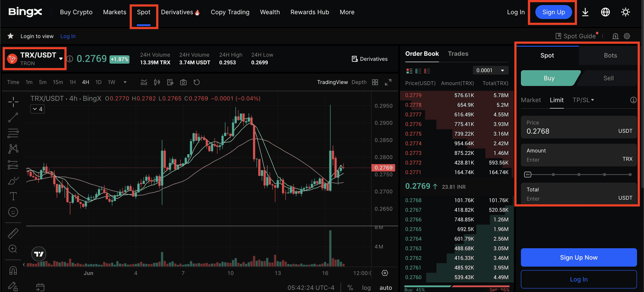644x292 pixels.
Task: Select the trend line drawing tool
Action: click(x=13, y=118)
